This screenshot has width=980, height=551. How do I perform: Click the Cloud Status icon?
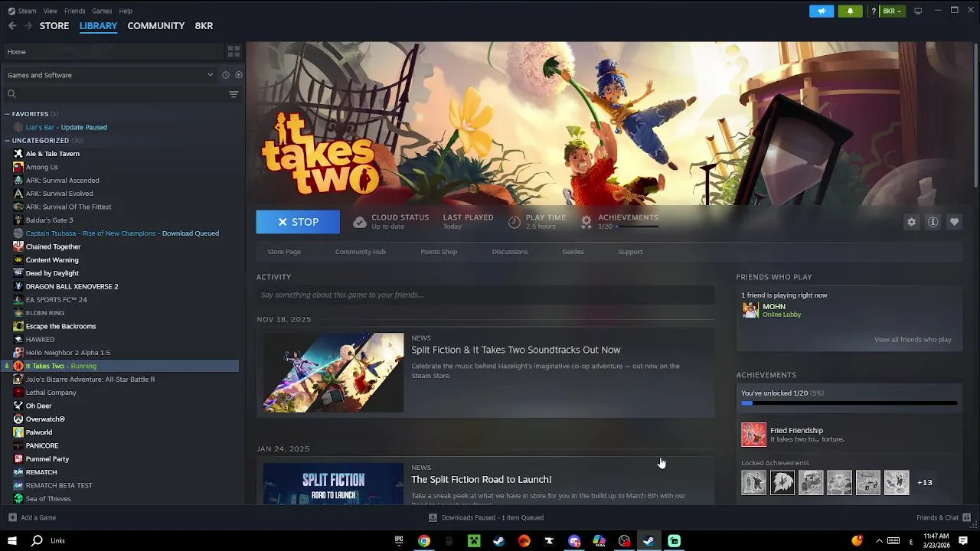(x=359, y=222)
